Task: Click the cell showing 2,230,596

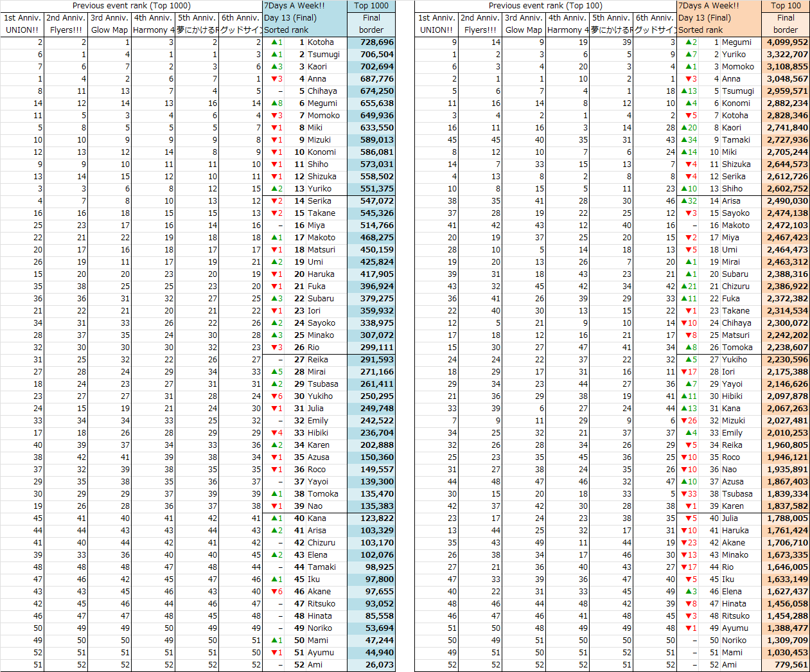Action: pyautogui.click(x=786, y=360)
